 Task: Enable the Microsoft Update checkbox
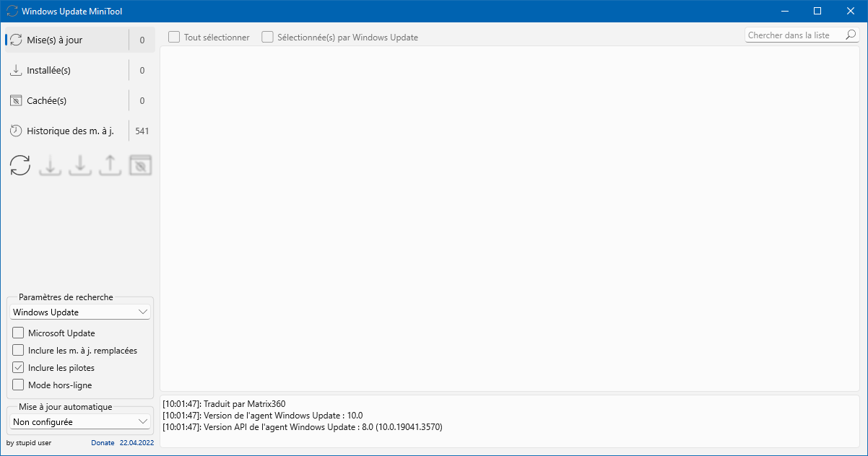[x=19, y=333]
